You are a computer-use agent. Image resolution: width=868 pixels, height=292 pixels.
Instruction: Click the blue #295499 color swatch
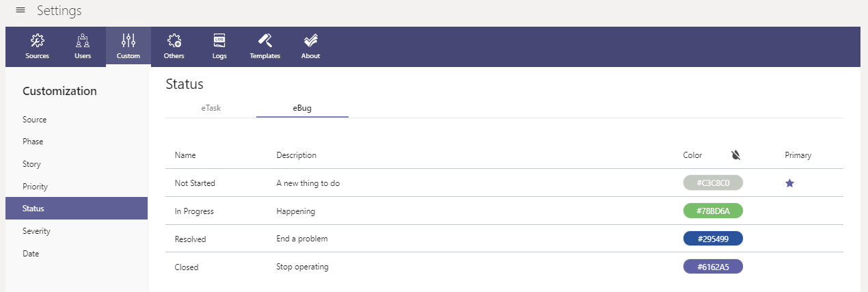(x=713, y=239)
